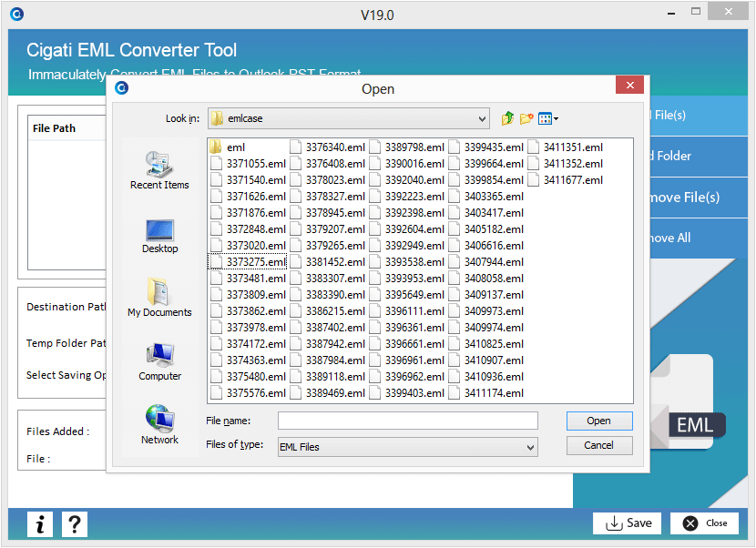
Task: Select file 3374172.eml
Action: pos(249,344)
